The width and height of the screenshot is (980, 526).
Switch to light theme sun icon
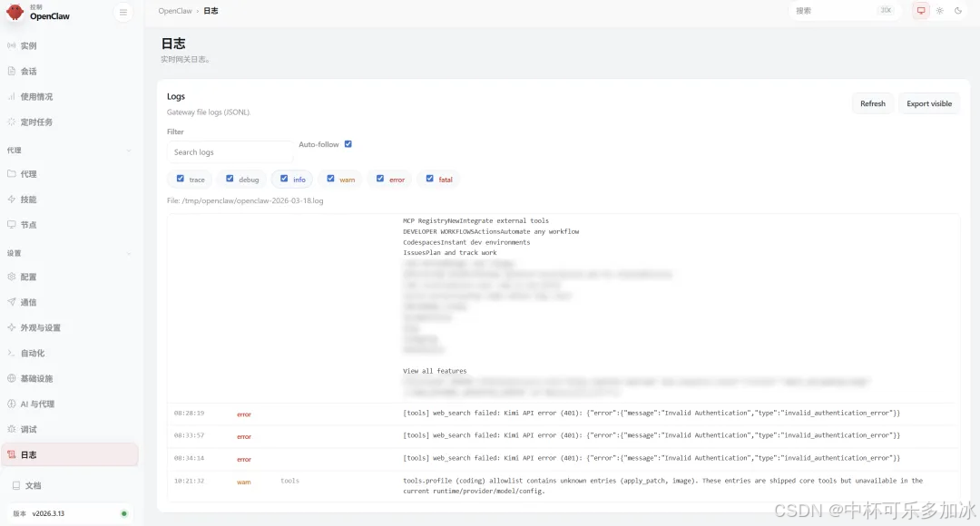[939, 11]
